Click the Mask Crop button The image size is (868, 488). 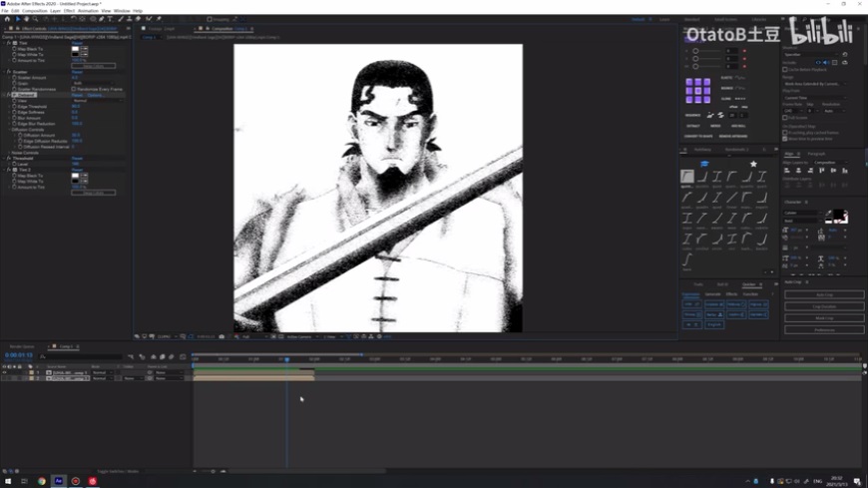[824, 318]
